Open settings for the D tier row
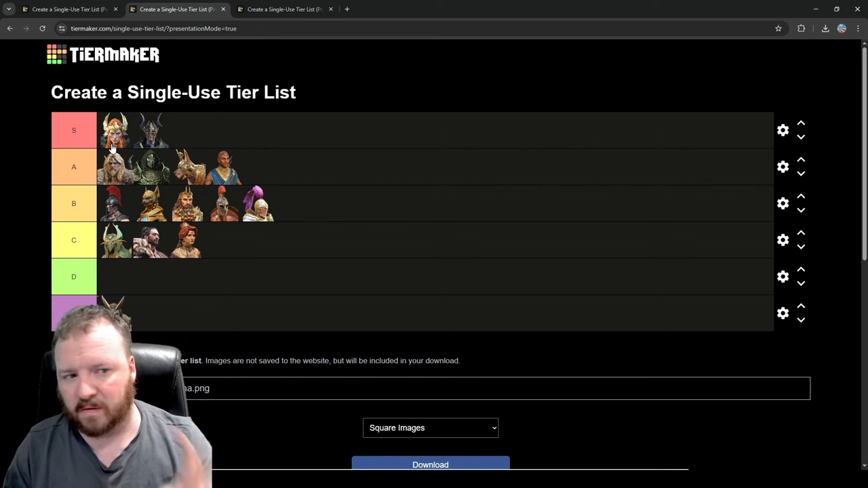 (x=783, y=277)
